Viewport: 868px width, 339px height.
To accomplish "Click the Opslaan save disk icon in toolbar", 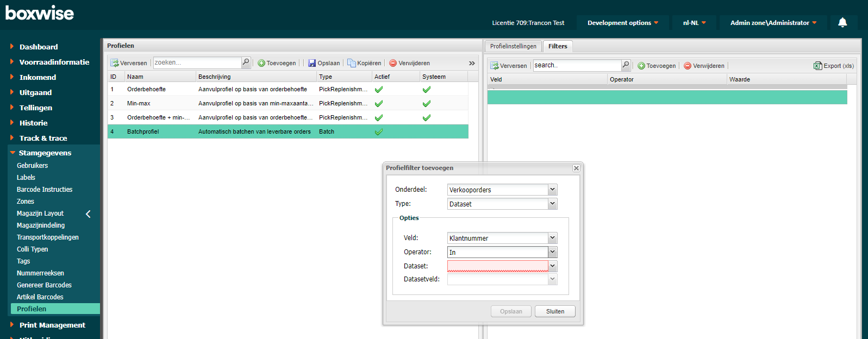I will (x=312, y=63).
